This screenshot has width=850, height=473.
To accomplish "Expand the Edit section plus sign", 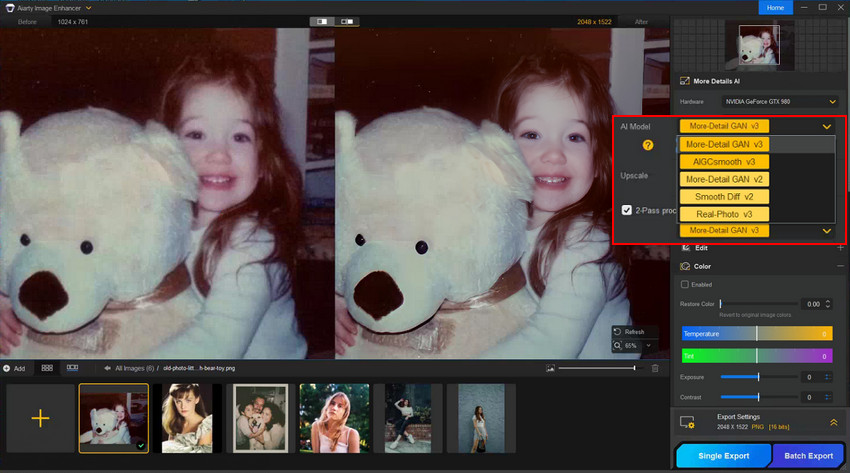I will [x=838, y=247].
